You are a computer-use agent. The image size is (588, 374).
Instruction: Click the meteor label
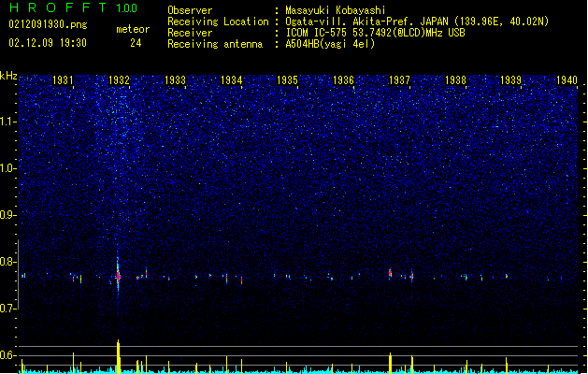click(x=133, y=29)
